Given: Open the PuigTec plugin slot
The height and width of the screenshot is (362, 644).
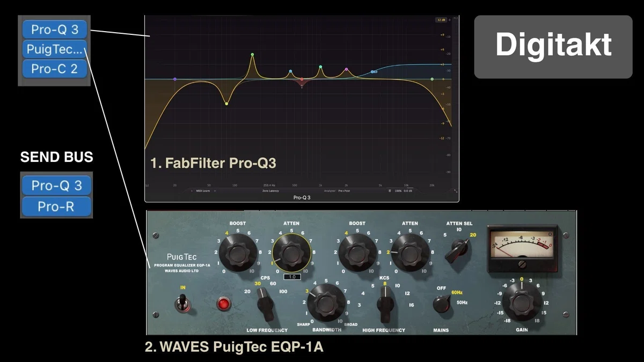Looking at the screenshot, I should 55,49.
